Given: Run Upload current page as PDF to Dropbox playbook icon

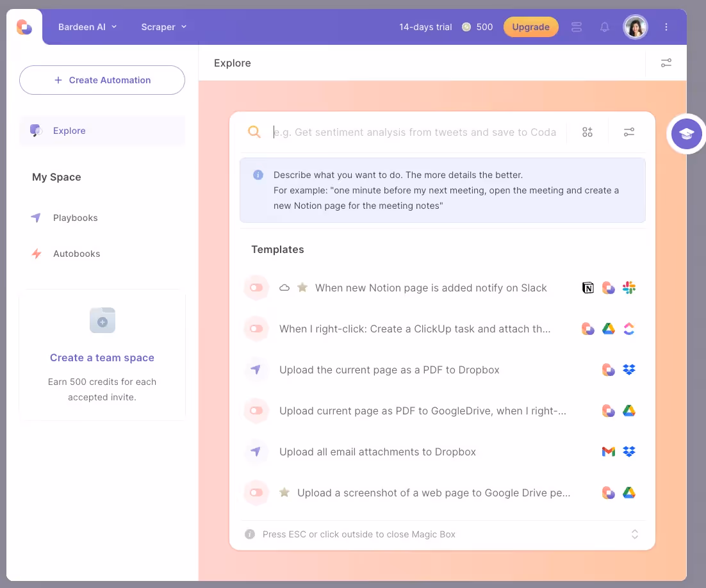Looking at the screenshot, I should tap(256, 370).
